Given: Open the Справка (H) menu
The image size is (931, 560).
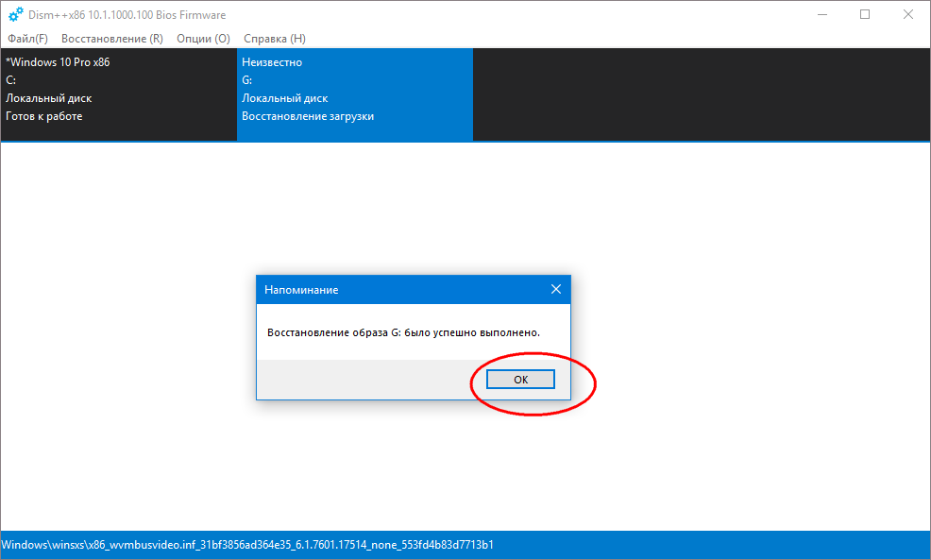Looking at the screenshot, I should (x=275, y=39).
